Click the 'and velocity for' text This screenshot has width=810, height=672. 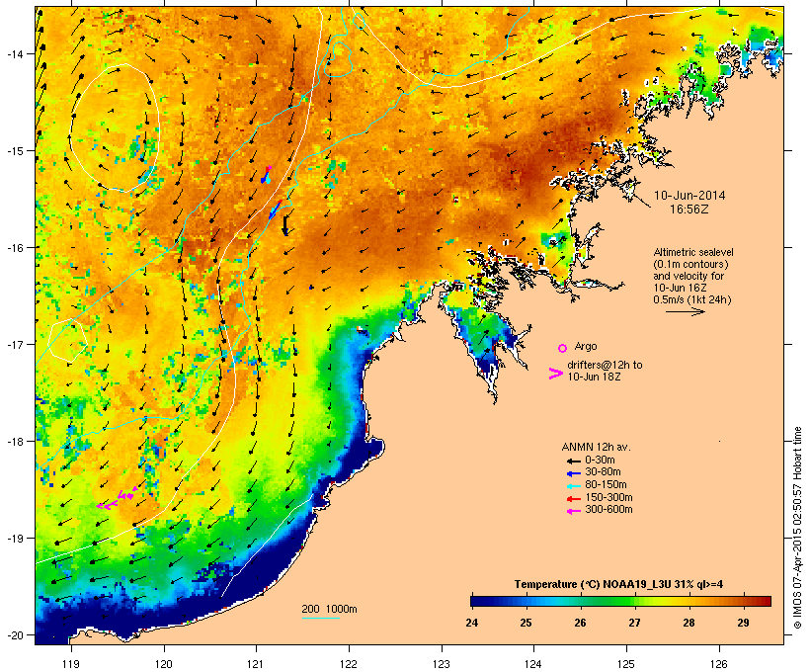pos(688,276)
